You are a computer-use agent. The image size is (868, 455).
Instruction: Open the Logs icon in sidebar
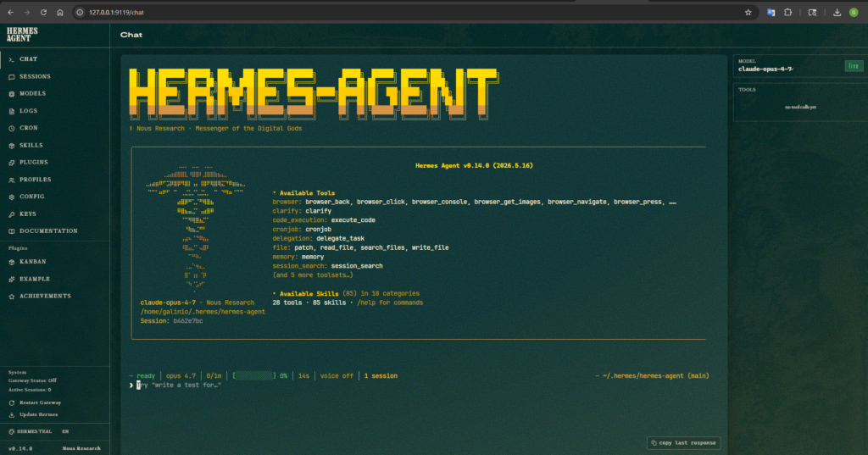click(12, 111)
